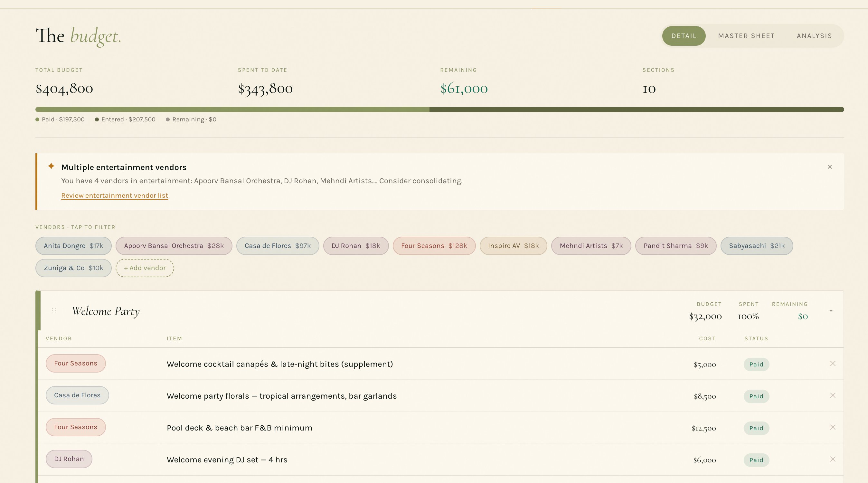Filter by Inspire AV vendor chip
Image resolution: width=868 pixels, height=483 pixels.
513,246
